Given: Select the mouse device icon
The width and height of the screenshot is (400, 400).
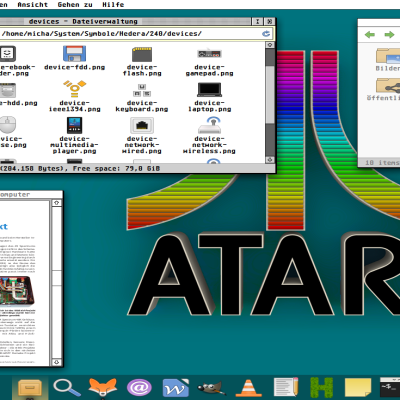Looking at the screenshot, I should point(7,125).
